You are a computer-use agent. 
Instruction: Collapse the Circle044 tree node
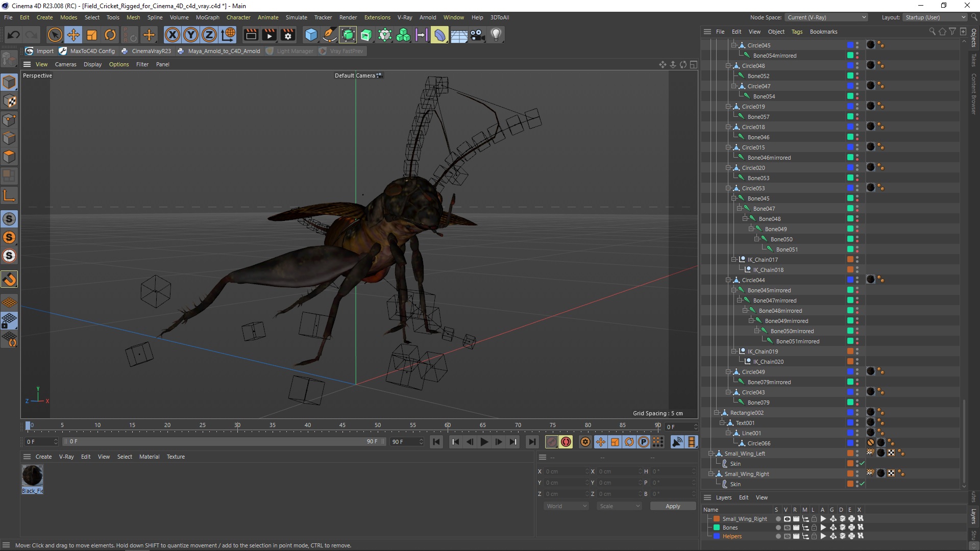728,280
